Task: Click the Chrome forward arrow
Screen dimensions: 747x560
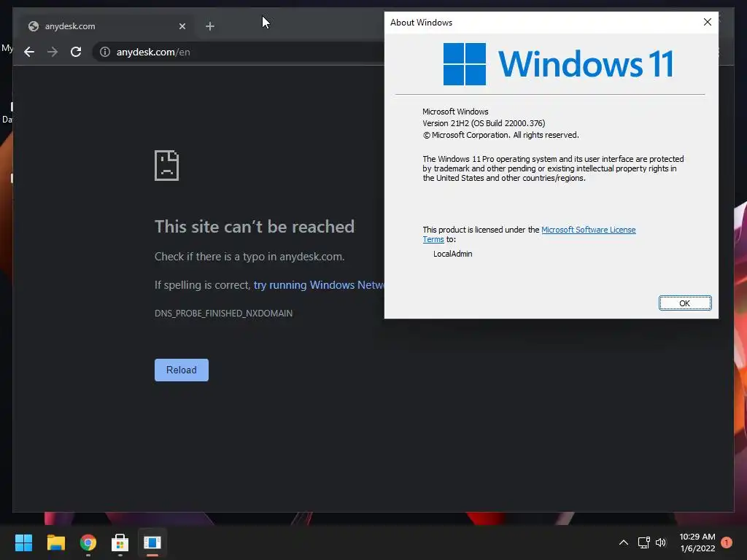Action: [53, 52]
